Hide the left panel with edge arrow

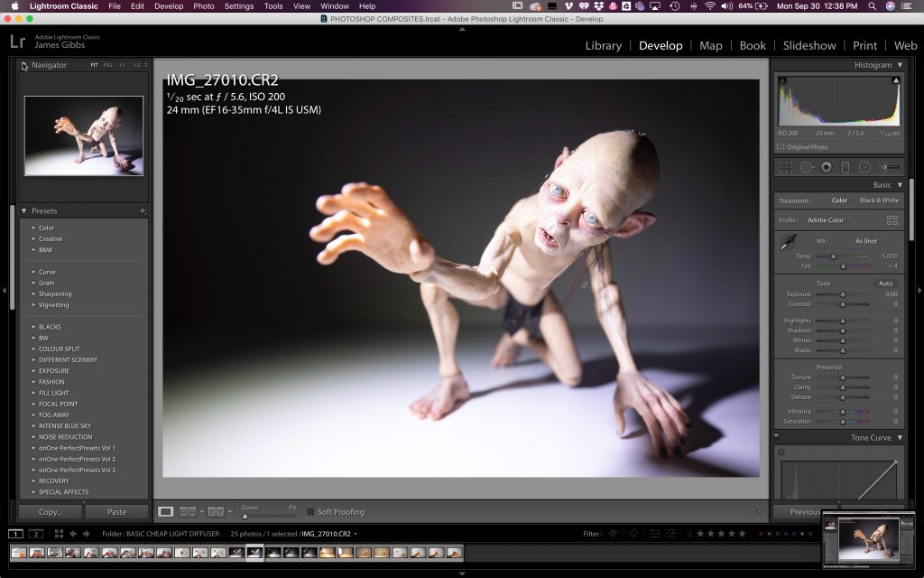click(5, 290)
